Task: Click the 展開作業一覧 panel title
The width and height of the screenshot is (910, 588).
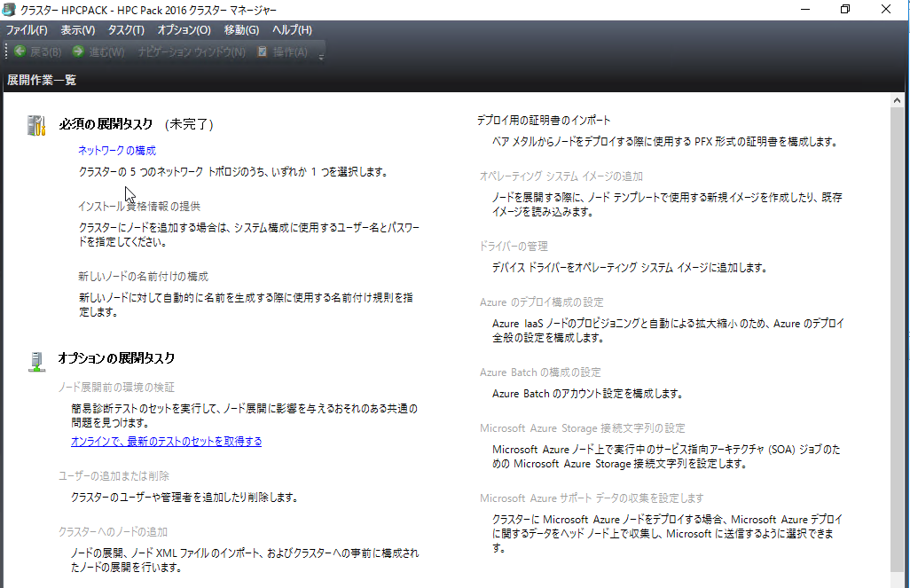Action: pos(42,80)
